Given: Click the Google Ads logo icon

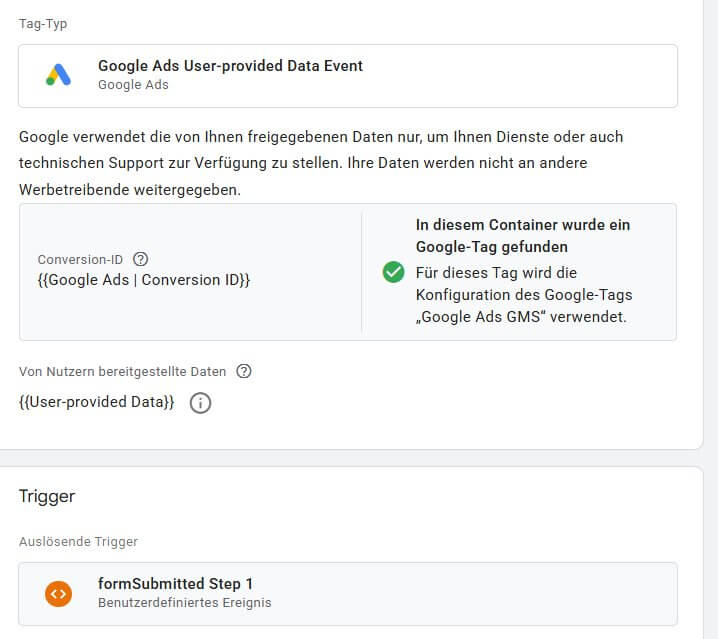Looking at the screenshot, I should click(x=59, y=75).
